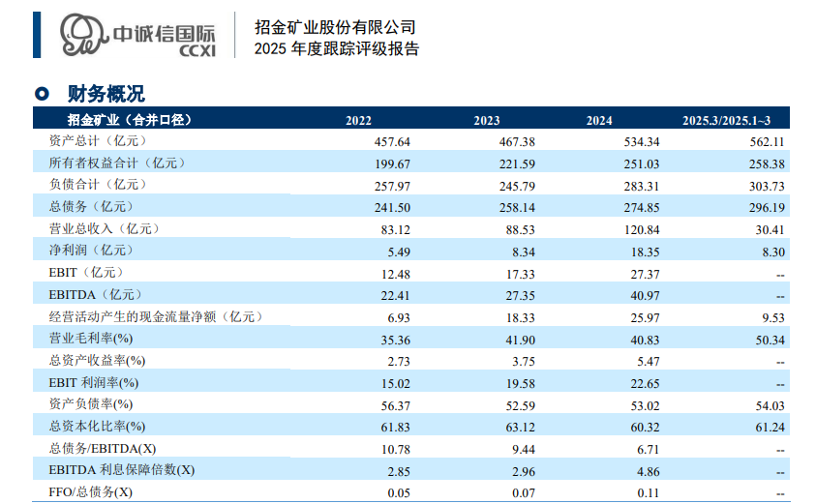The width and height of the screenshot is (816, 504).
Task: Click EBITDA value 40.97
Action: (646, 296)
